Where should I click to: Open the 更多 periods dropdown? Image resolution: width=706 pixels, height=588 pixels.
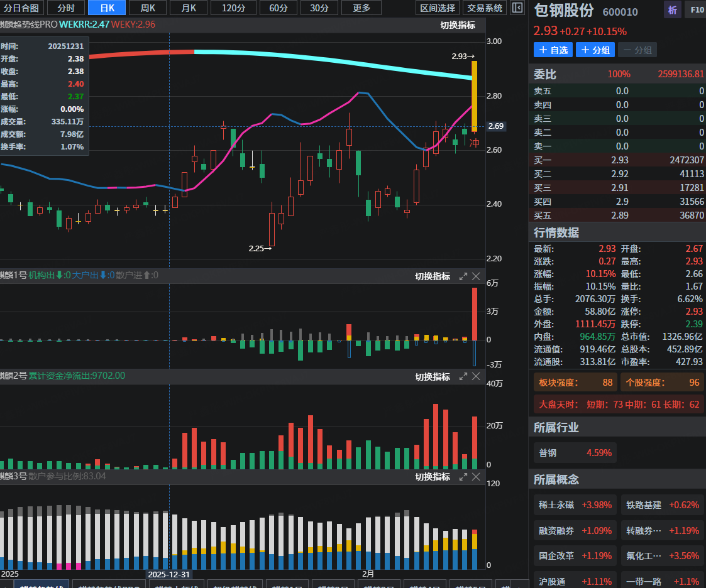click(361, 8)
